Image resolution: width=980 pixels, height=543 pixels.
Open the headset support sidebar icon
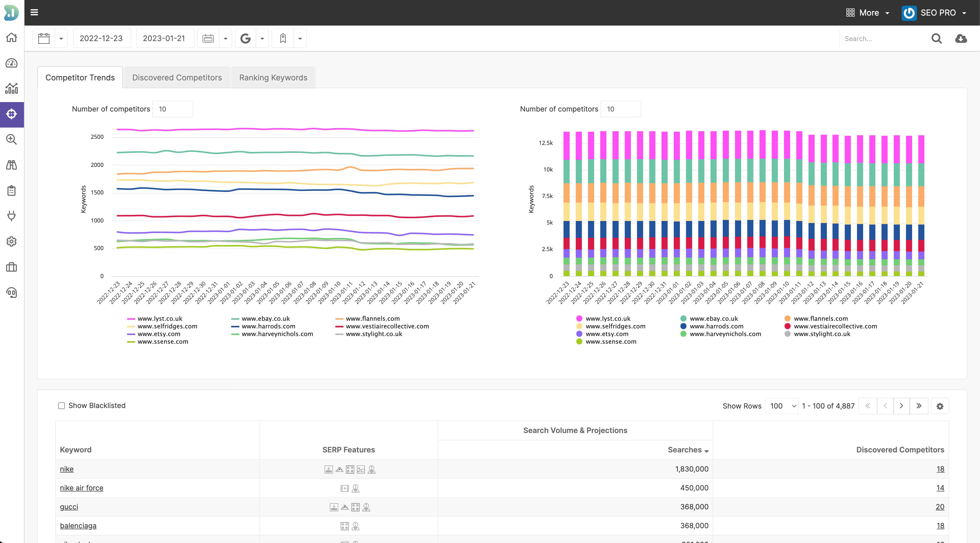click(x=11, y=292)
